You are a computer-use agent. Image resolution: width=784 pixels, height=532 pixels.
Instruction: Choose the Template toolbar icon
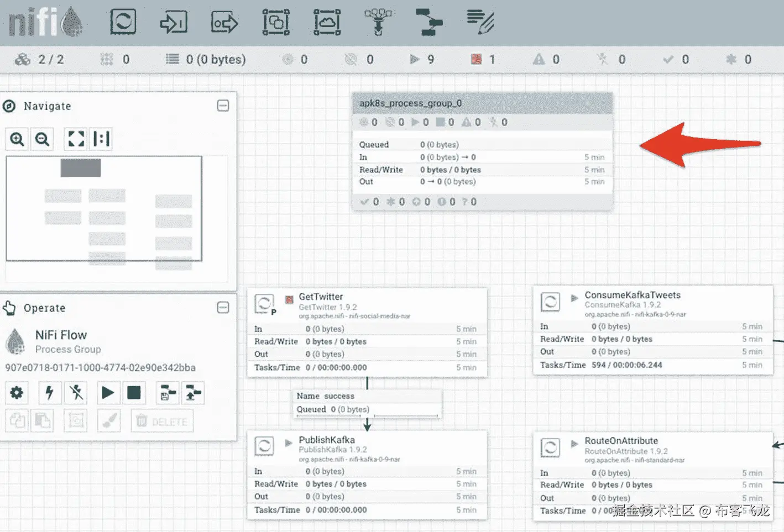429,22
